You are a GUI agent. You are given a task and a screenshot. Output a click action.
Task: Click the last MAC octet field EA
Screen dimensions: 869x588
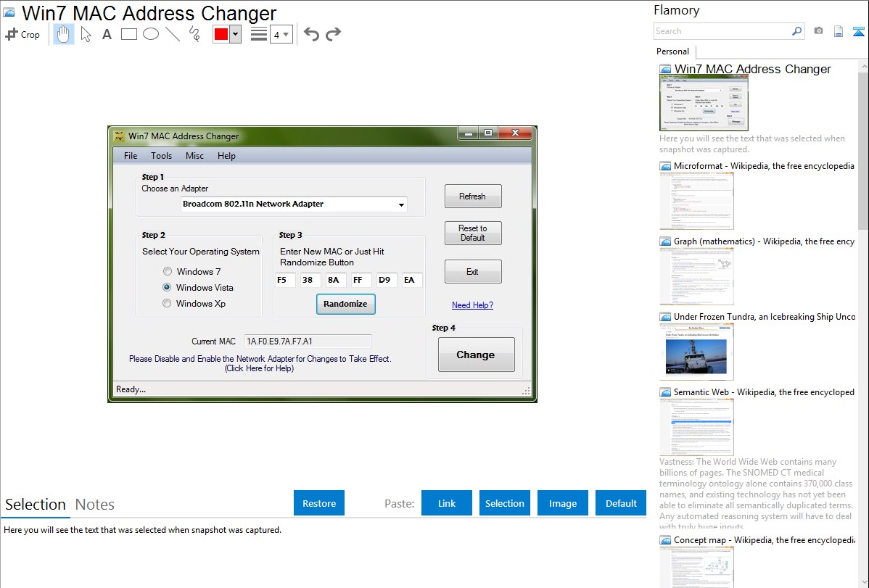tap(412, 280)
